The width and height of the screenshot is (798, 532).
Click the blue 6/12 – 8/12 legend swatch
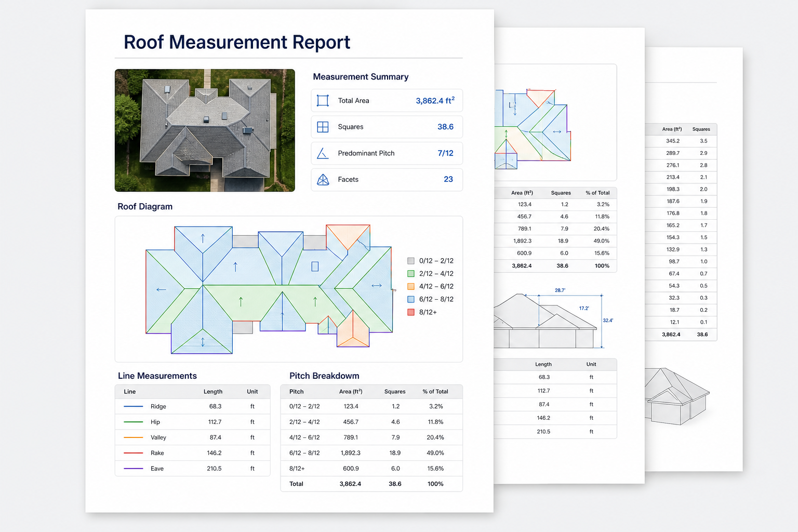coord(411,299)
